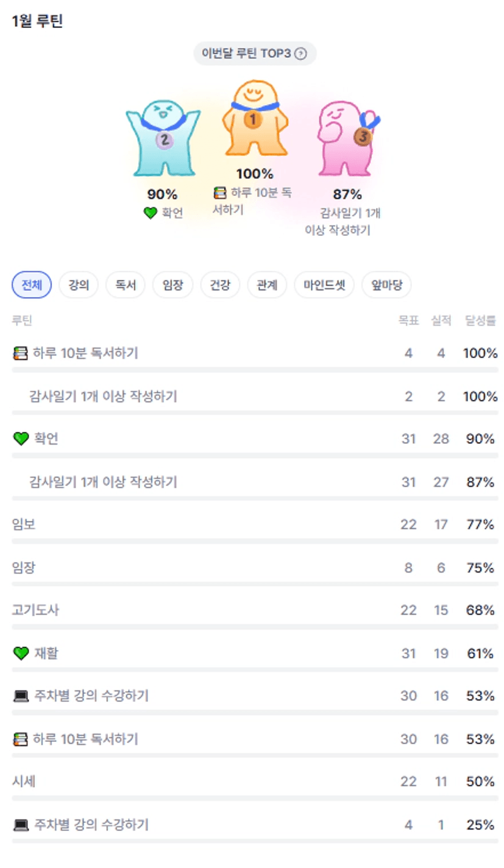Click the blue second-place medal character

[162, 138]
